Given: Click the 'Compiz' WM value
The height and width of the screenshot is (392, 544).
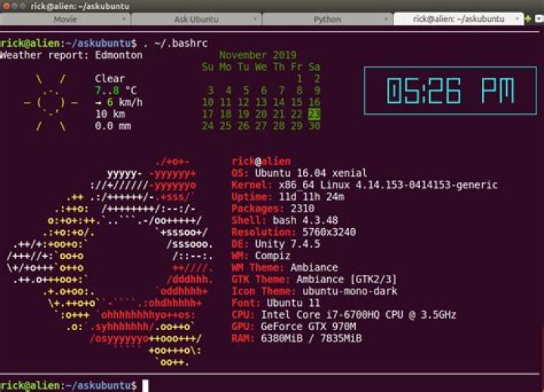Looking at the screenshot, I should click(x=272, y=255).
